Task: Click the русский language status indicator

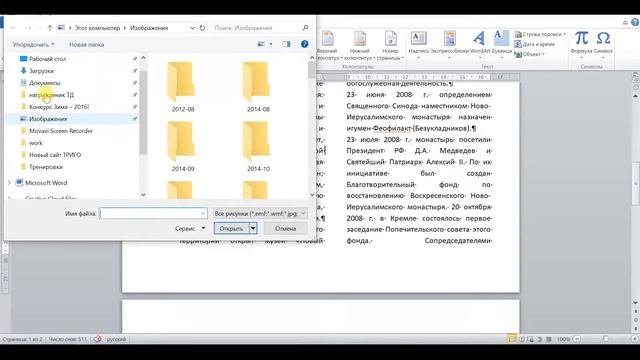Action: (116, 339)
